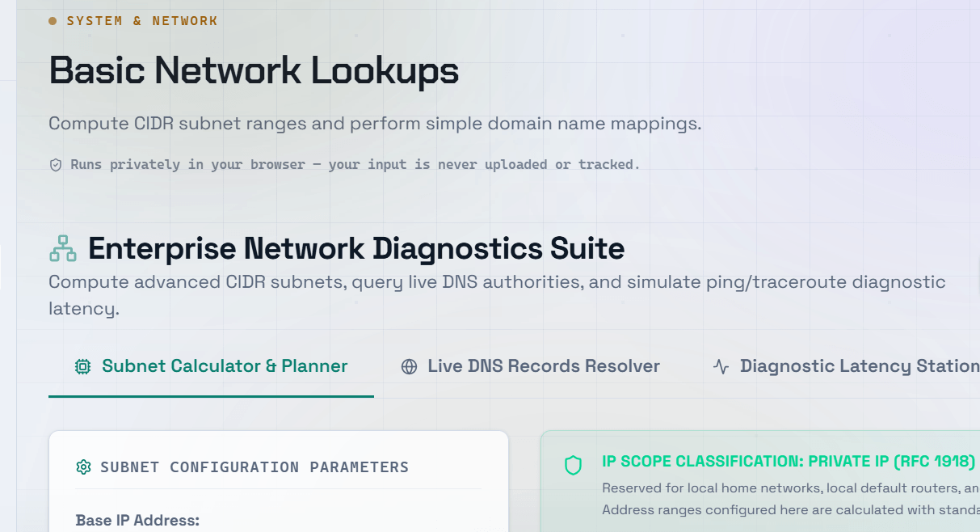980x532 pixels.
Task: Click the orange dot beside System & Network
Action: pos(53,21)
